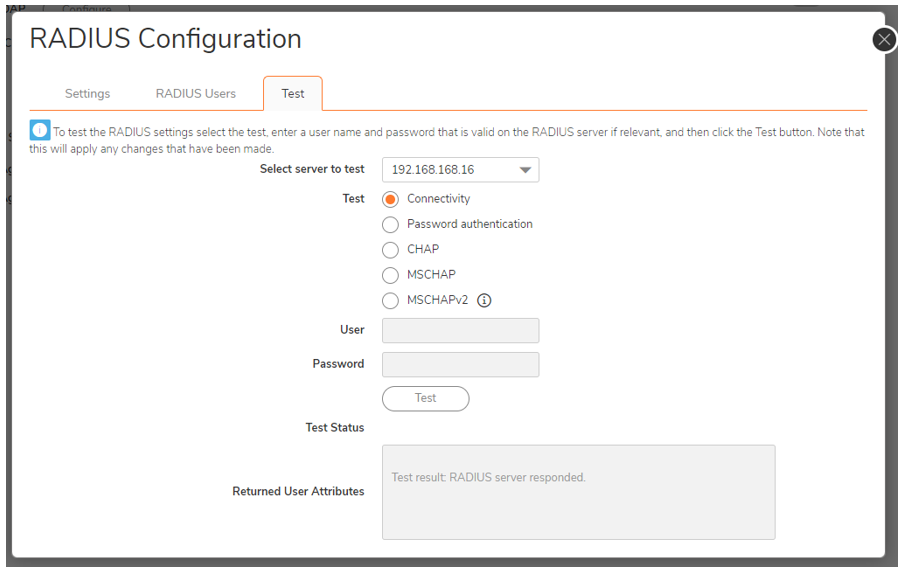Select the Connectivity test radio button

click(390, 199)
